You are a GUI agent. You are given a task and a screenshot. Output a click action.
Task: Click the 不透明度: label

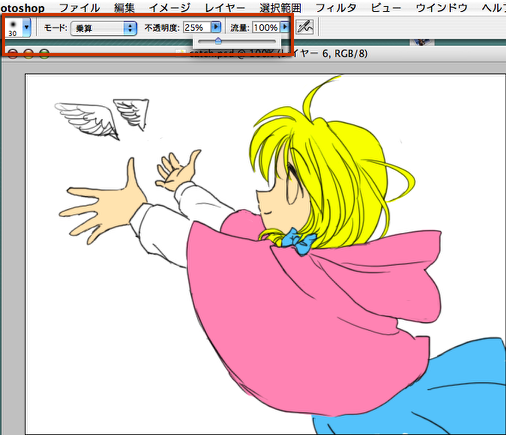click(x=162, y=28)
